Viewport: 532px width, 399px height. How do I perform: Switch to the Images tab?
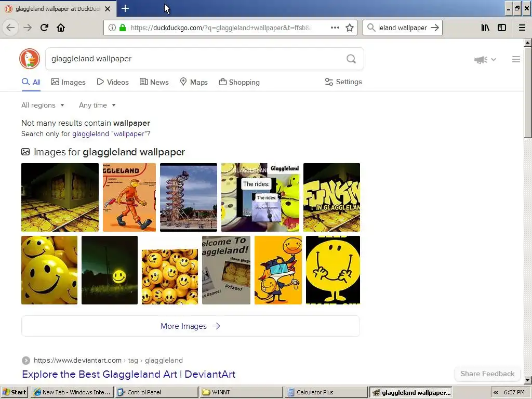click(x=68, y=82)
